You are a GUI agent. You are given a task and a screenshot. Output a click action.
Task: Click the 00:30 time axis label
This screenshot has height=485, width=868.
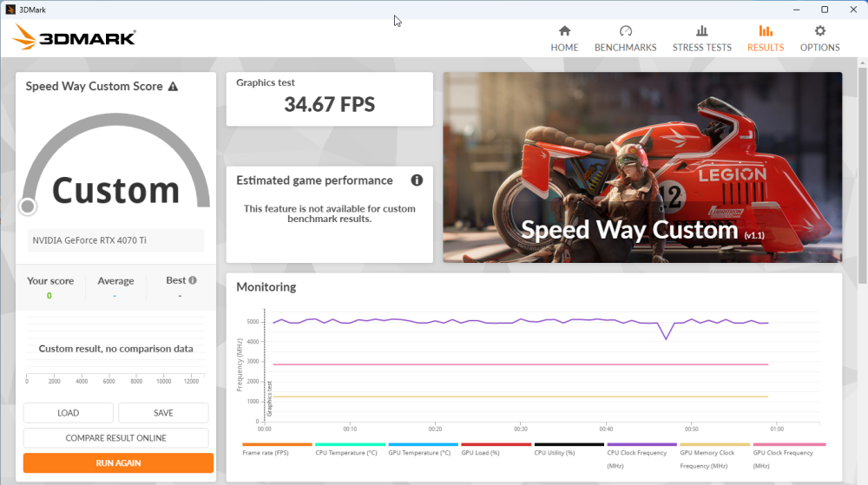click(x=520, y=429)
